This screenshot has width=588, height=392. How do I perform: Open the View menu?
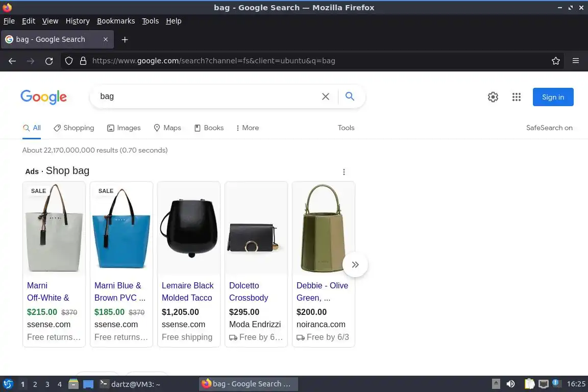(50, 21)
